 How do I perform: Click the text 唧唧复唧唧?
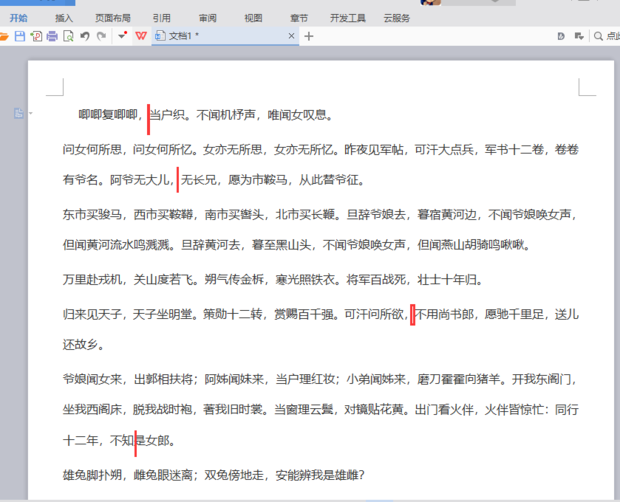(x=108, y=115)
